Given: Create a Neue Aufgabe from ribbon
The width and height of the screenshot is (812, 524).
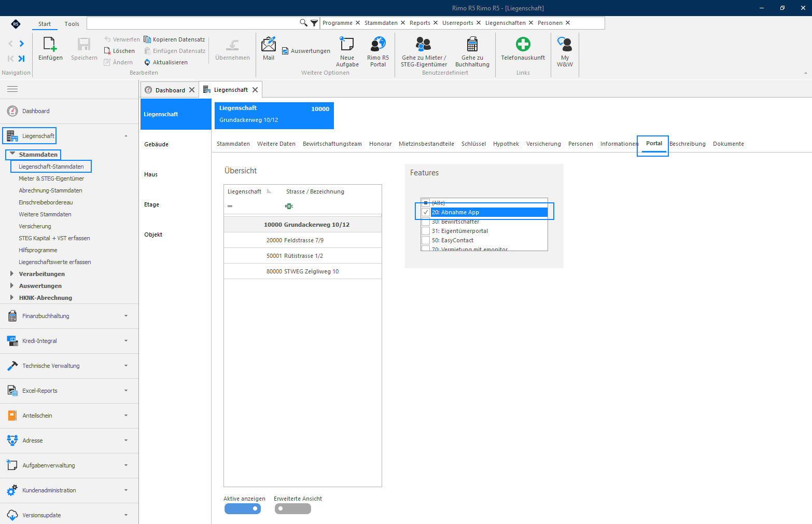Looking at the screenshot, I should tap(347, 51).
